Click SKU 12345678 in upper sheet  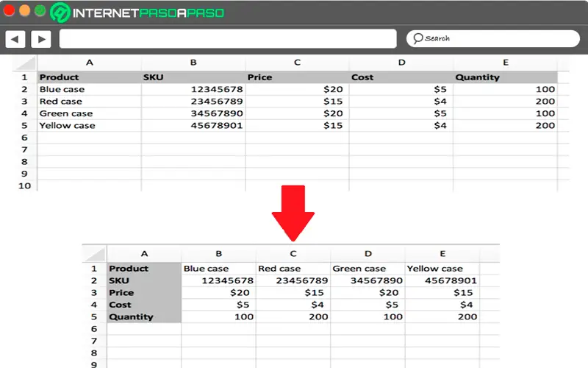[x=193, y=89]
